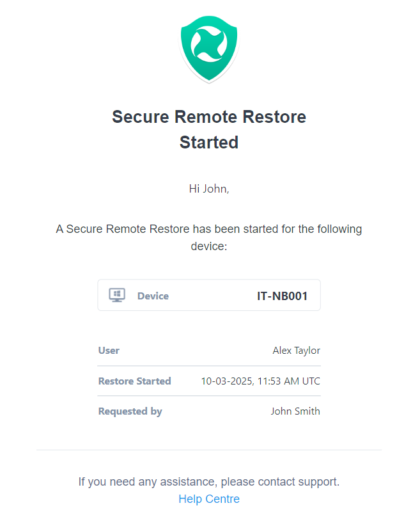Screen dimensions: 420x524
Task: Click the Device label in card
Action: [153, 296]
